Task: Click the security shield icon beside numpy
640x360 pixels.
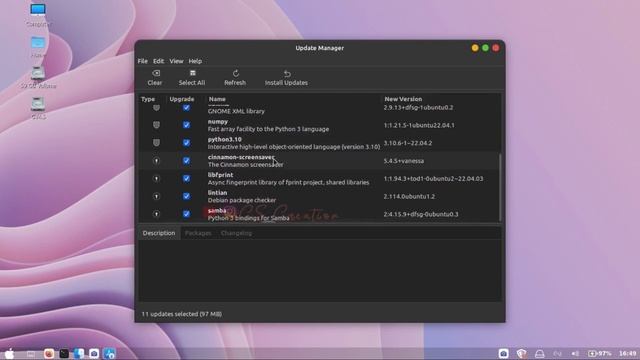Action: [x=156, y=125]
